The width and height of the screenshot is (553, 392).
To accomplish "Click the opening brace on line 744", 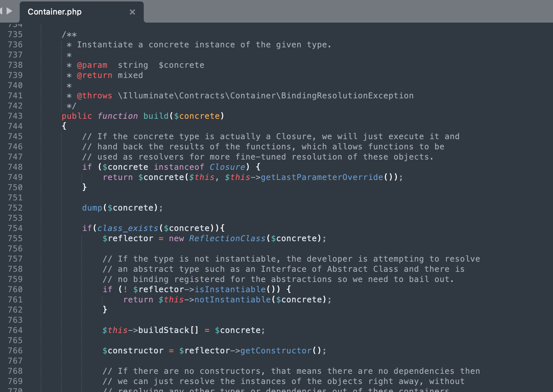I will [x=64, y=126].
